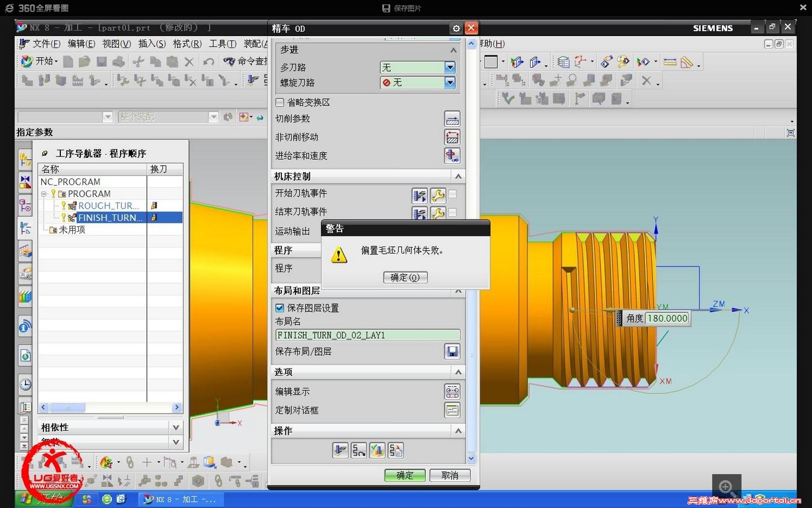Open Layer Settings icon in toolbar
Viewport: 812px width, 508px height.
[563, 62]
